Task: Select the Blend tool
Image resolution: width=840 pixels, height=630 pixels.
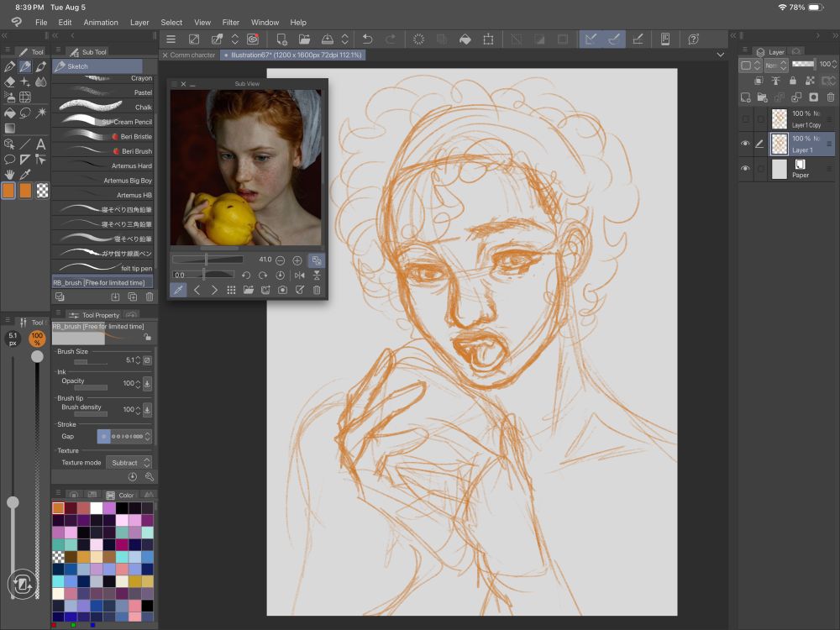Action: (40, 82)
